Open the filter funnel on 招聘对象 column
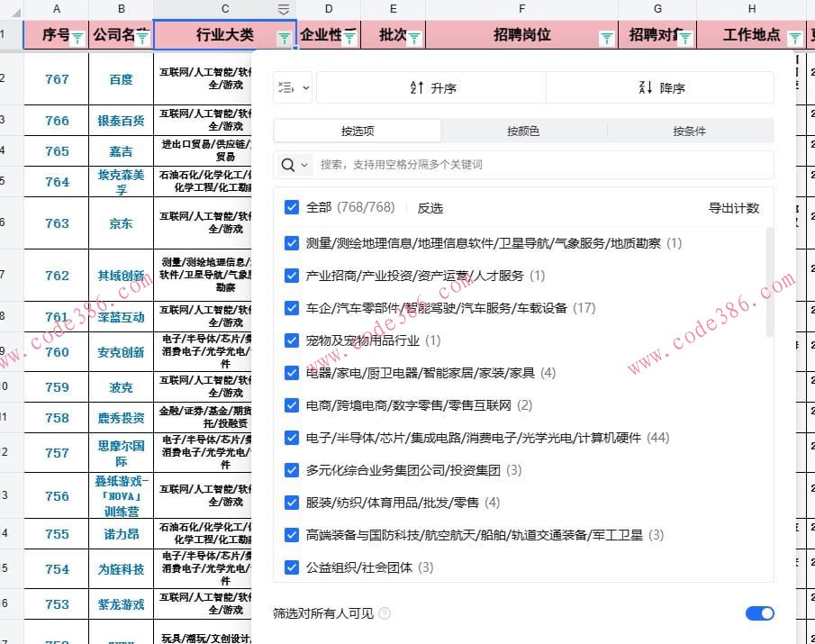Image resolution: width=815 pixels, height=644 pixels. (686, 35)
